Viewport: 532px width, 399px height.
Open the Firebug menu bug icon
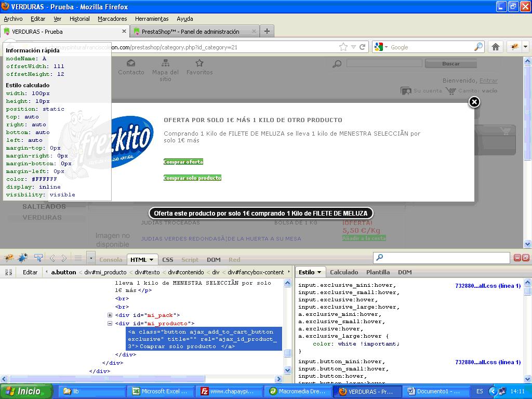9,258
